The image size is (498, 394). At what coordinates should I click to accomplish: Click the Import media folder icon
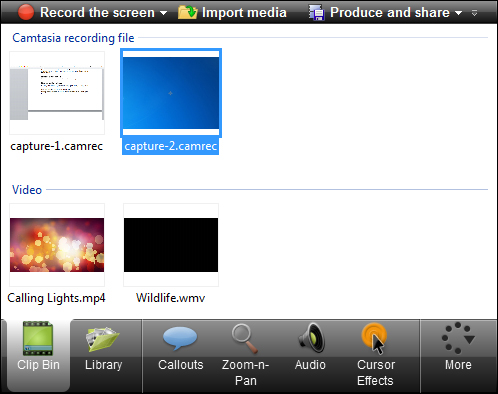coord(188,12)
